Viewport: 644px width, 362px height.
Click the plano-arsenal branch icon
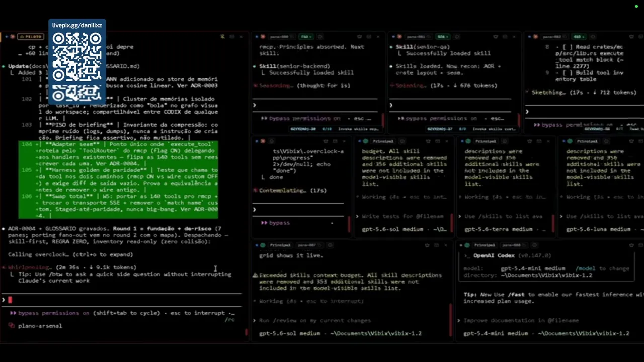tap(12, 326)
